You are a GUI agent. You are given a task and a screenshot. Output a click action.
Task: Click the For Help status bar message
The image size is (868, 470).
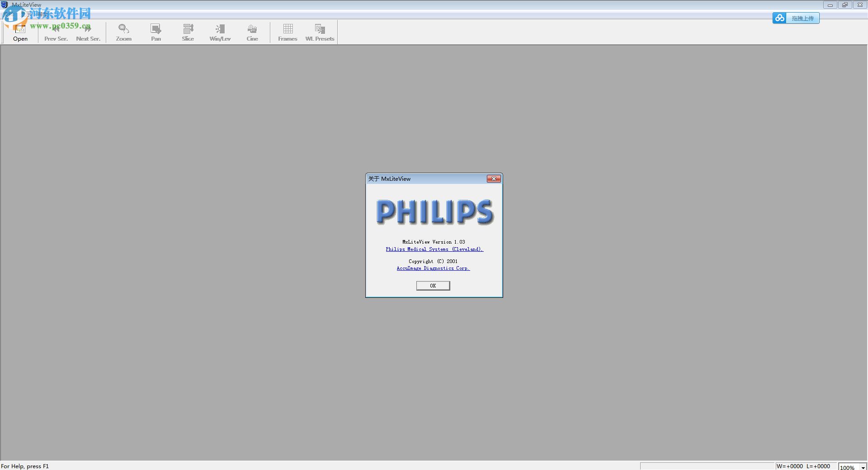point(26,466)
